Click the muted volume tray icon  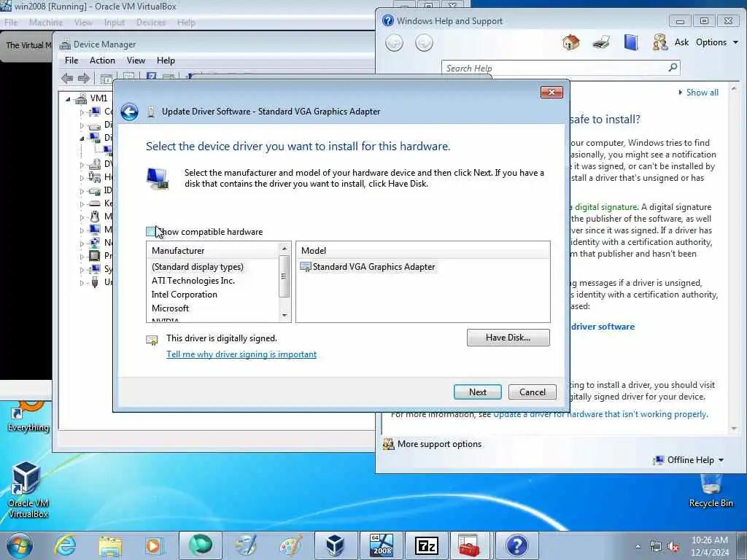click(x=673, y=547)
